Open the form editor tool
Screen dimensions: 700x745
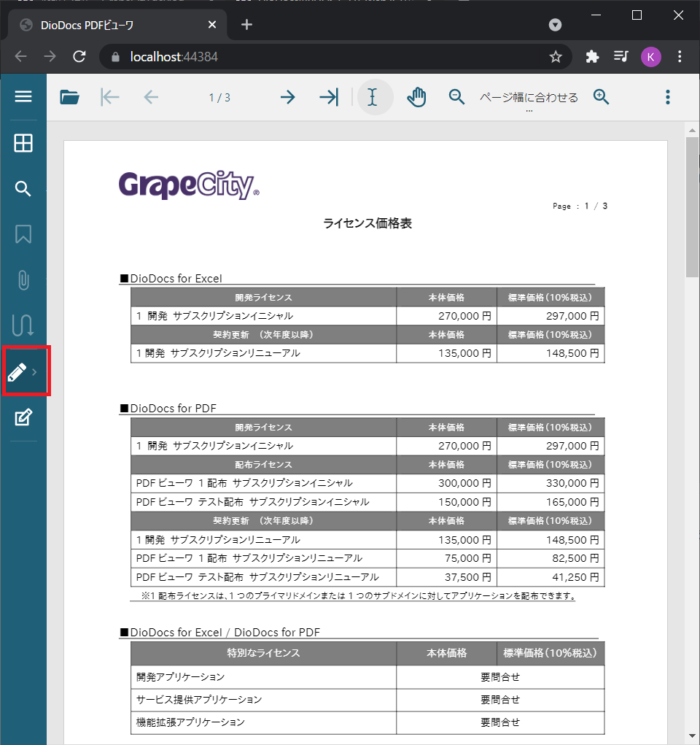(x=23, y=417)
